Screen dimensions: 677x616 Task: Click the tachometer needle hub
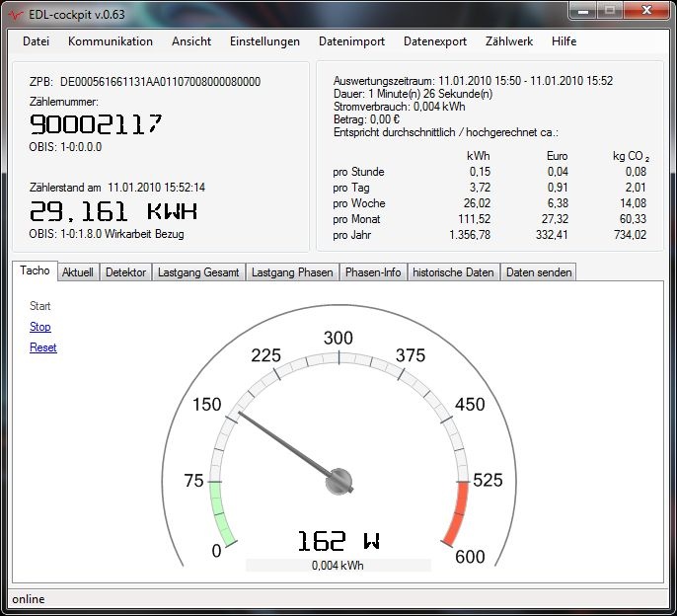click(338, 481)
